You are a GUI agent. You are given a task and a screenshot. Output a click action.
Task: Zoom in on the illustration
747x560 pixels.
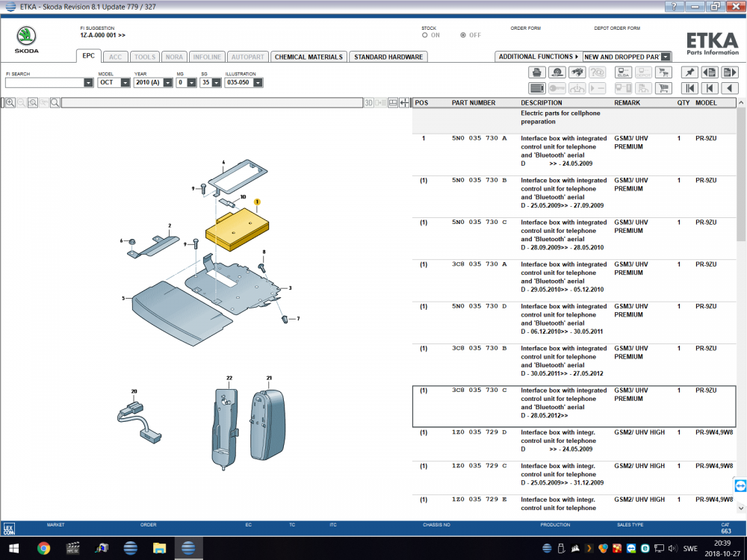click(x=10, y=102)
